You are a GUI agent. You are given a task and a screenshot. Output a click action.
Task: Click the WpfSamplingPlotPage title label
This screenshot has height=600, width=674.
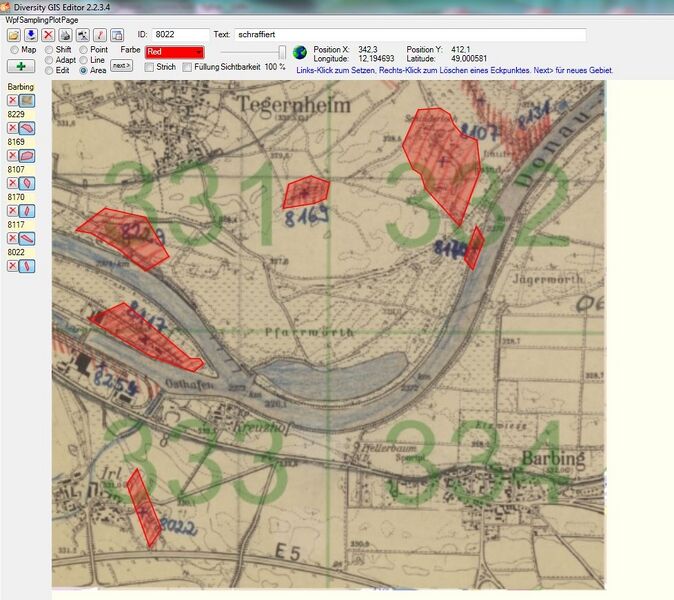[42, 20]
